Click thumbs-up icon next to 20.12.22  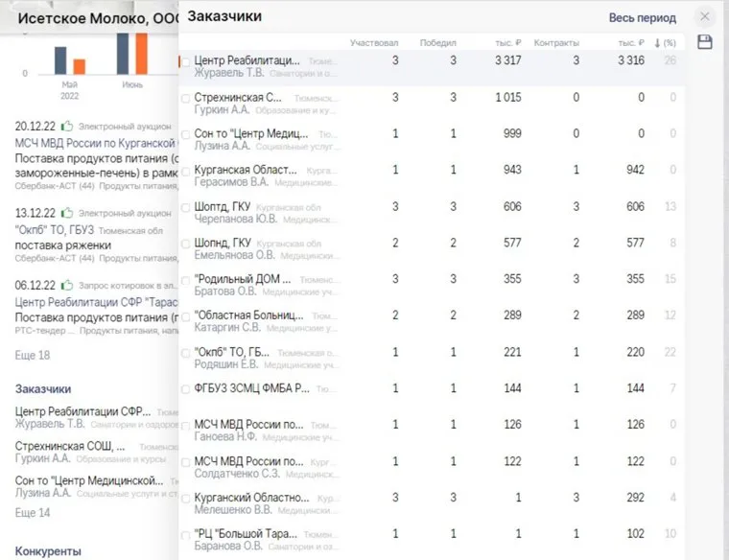(67, 126)
